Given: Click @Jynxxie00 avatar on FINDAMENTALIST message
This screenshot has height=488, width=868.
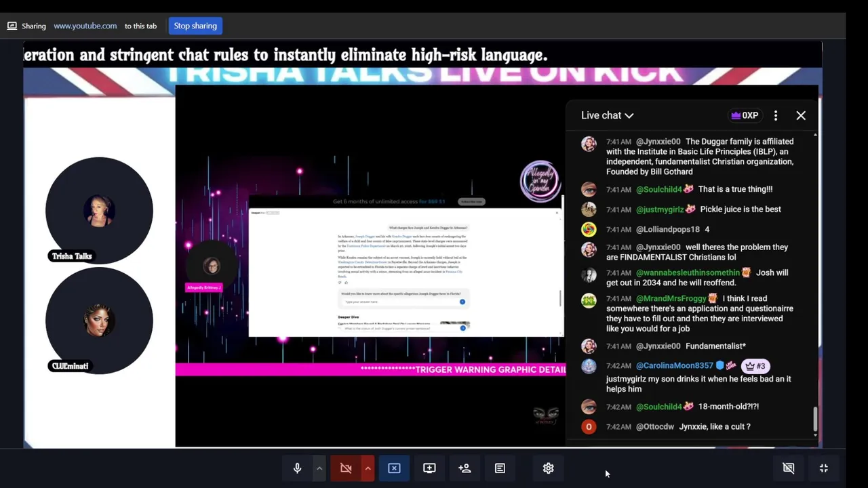Looking at the screenshot, I should click(x=589, y=250).
